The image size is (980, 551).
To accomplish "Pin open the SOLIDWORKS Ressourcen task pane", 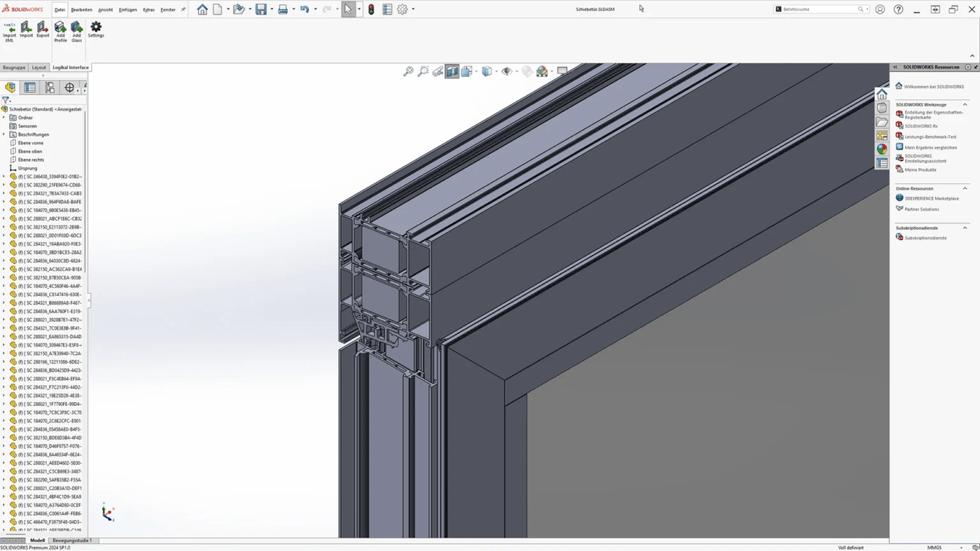I will [x=974, y=67].
